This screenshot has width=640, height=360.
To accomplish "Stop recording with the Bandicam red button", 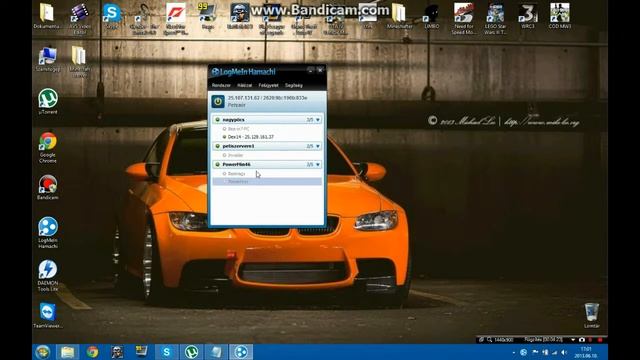I will (600, 340).
